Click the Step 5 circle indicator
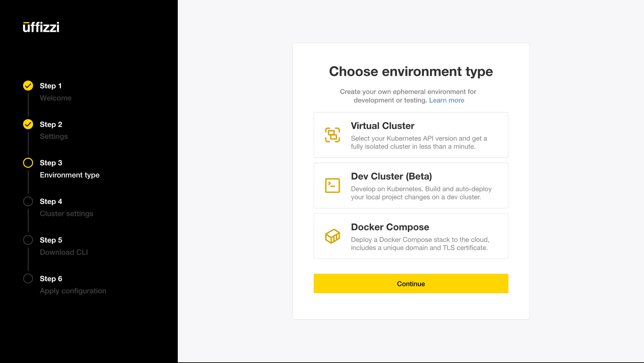The height and width of the screenshot is (363, 644). pos(28,240)
